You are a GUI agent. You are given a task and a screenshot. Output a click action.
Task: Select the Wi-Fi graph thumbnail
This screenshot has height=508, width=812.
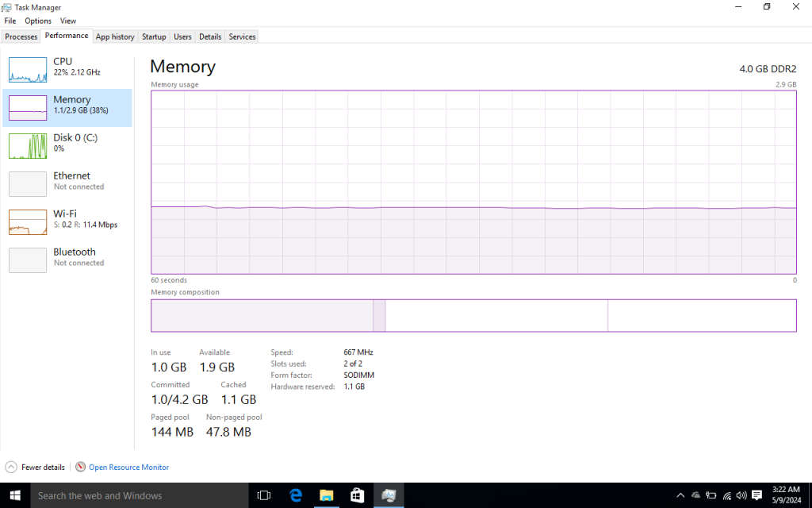coord(28,222)
